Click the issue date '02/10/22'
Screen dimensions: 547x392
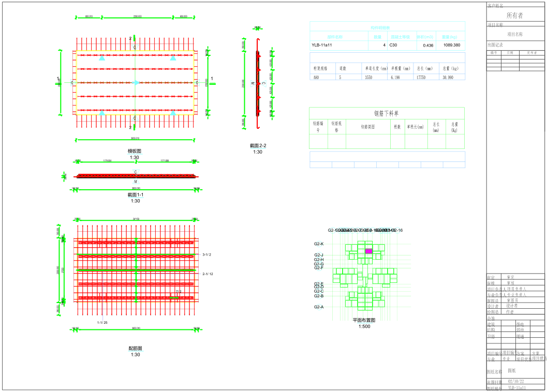click(x=516, y=382)
